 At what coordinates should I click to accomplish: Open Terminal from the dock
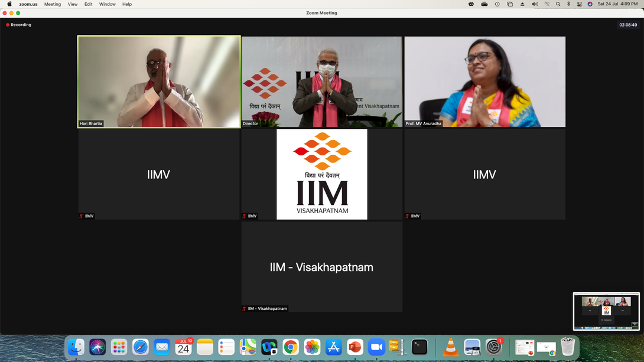point(419,347)
